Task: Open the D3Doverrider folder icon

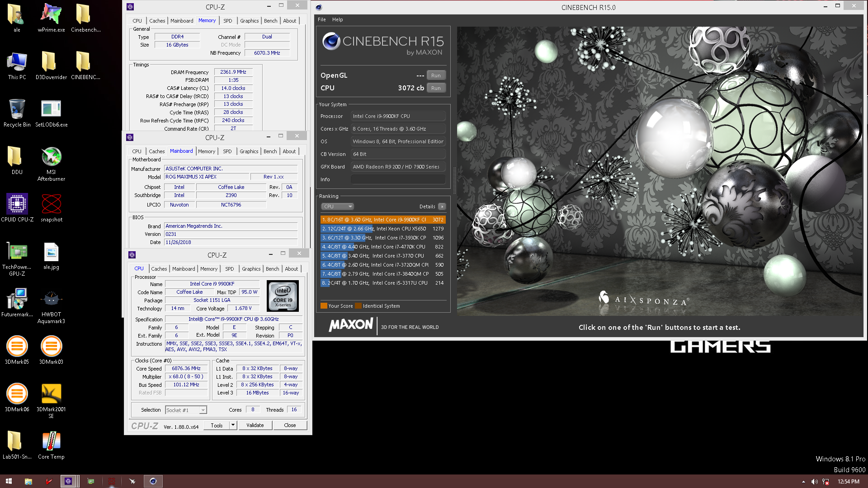Action: click(51, 66)
